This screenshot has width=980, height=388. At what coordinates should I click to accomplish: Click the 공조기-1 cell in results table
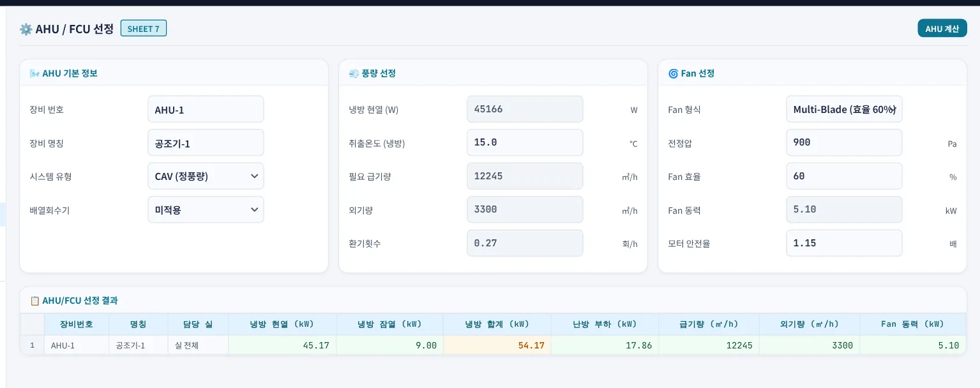[x=139, y=345]
